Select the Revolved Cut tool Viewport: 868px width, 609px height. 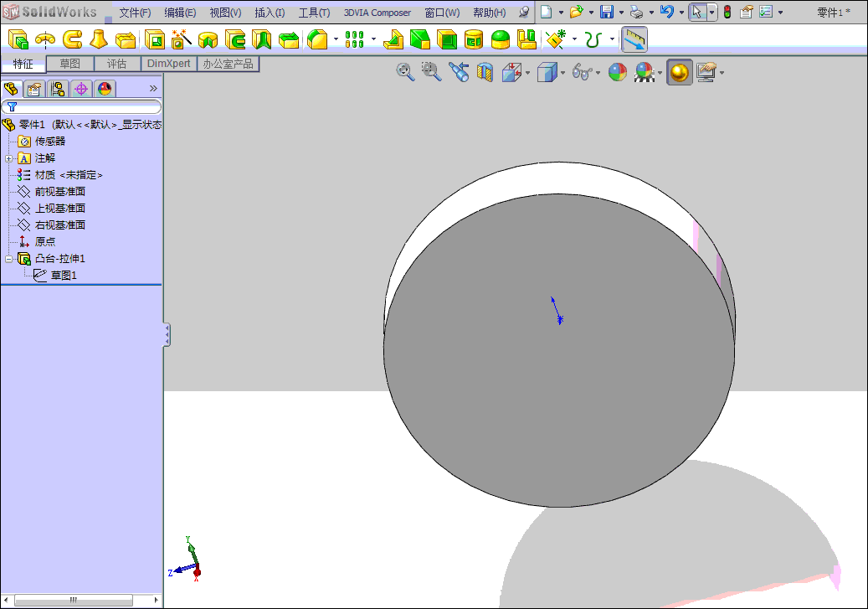point(208,39)
